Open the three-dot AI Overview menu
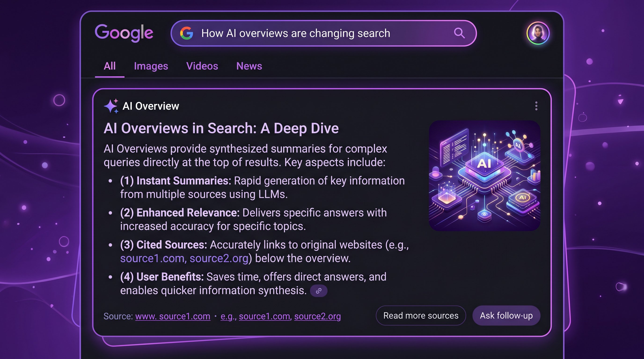 coord(536,106)
